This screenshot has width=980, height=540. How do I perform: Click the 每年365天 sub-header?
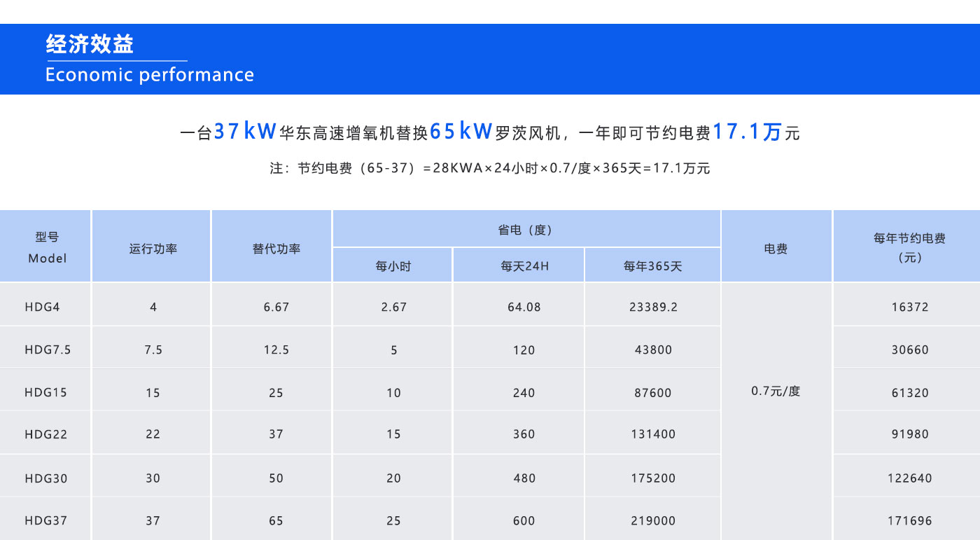click(652, 266)
